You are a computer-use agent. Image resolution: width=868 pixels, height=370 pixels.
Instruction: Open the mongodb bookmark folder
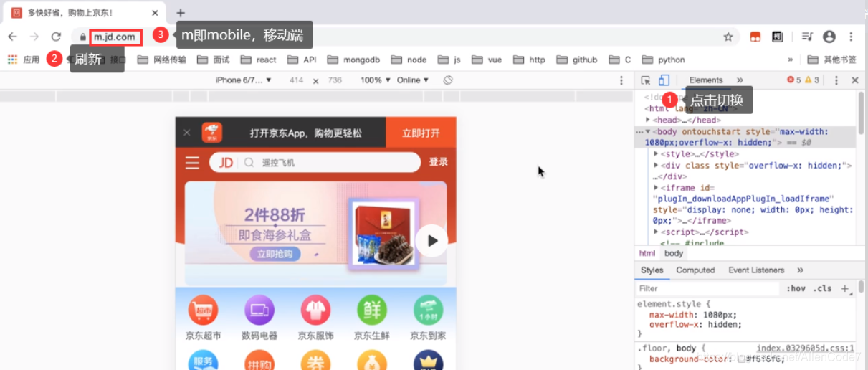point(354,60)
